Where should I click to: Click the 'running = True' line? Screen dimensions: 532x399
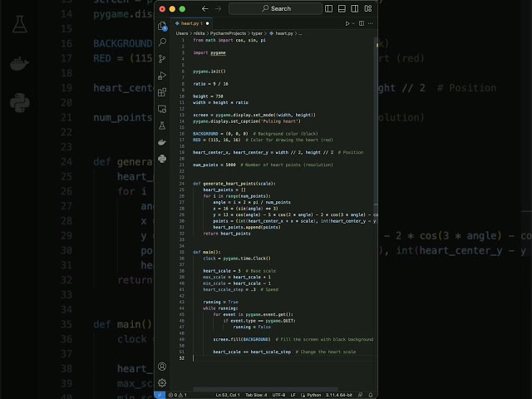pos(220,302)
